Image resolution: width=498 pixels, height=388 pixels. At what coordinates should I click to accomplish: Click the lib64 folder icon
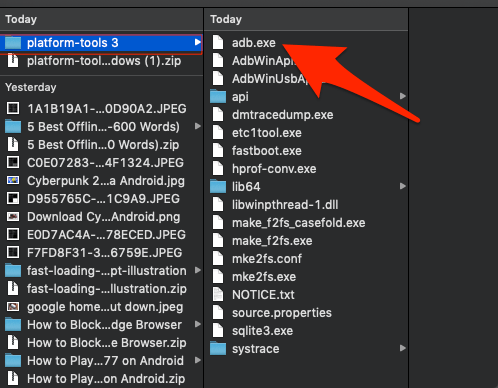218,187
